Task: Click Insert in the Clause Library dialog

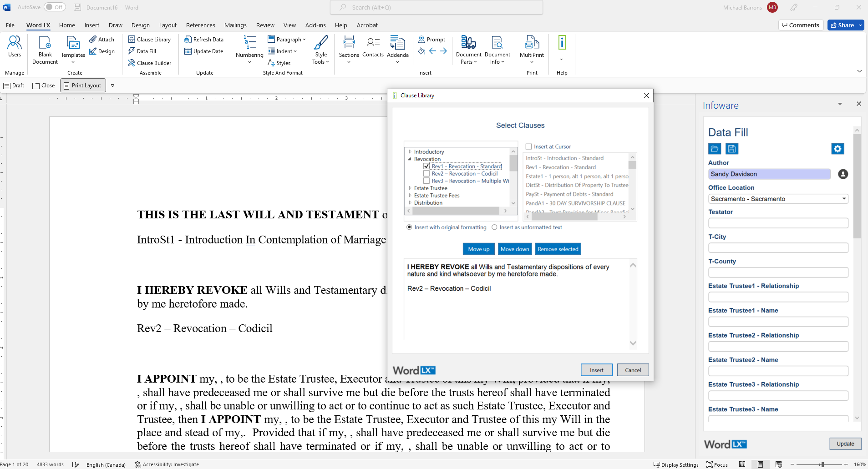Action: pyautogui.click(x=596, y=370)
